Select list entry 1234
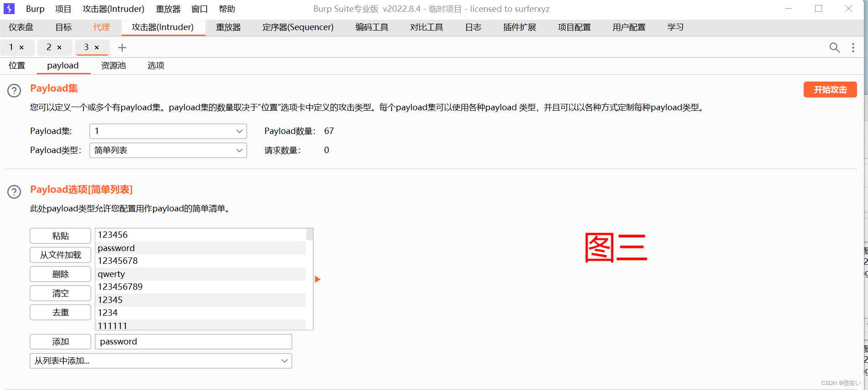This screenshot has width=868, height=390. tap(201, 313)
